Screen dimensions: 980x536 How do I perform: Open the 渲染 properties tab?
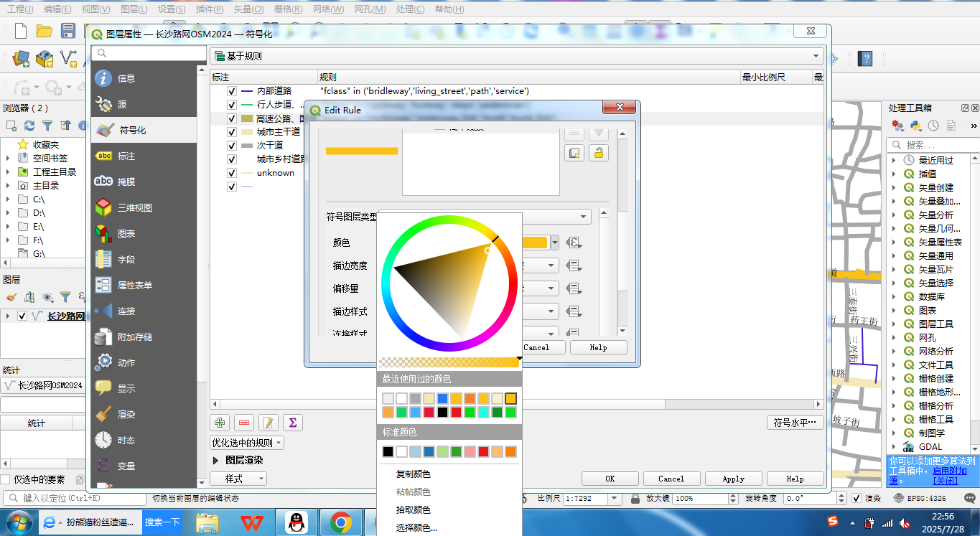[144, 414]
